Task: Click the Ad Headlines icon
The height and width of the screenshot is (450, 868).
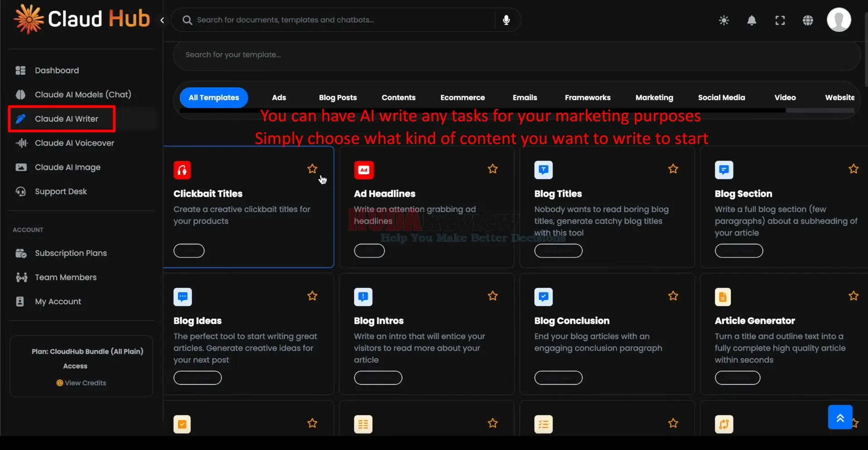Action: [364, 170]
